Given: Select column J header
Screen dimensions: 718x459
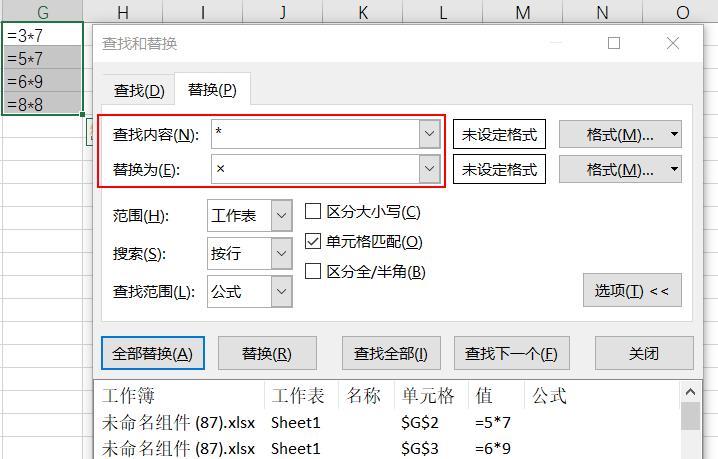Looking at the screenshot, I should pyautogui.click(x=283, y=11).
